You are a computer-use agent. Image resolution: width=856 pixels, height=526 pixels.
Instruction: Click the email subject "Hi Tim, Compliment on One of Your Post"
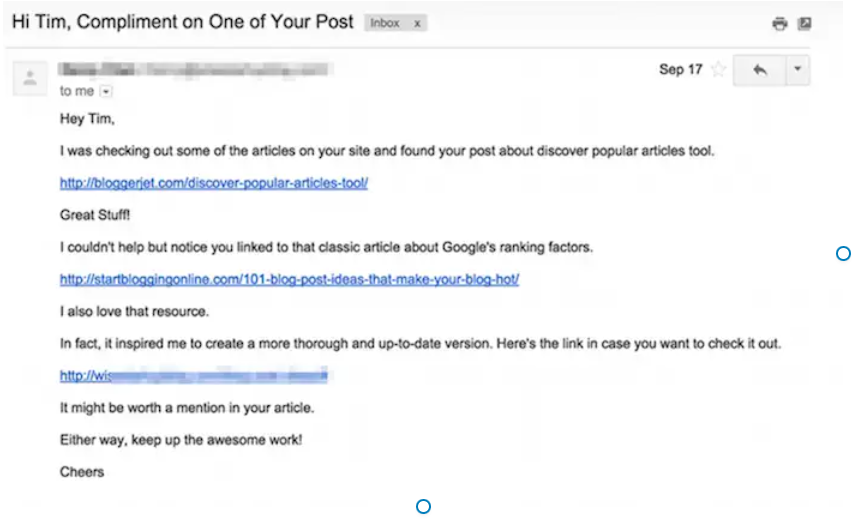tap(182, 21)
